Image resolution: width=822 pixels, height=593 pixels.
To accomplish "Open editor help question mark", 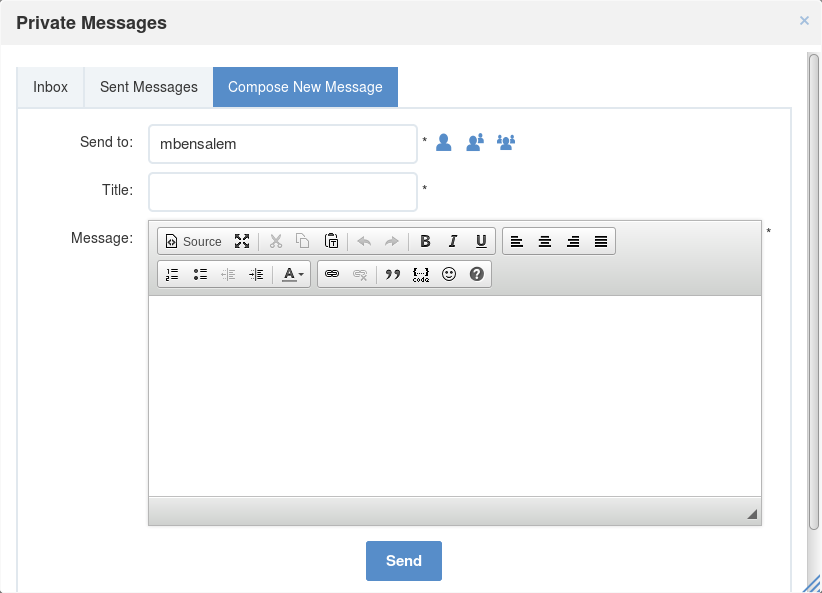I will [x=477, y=274].
